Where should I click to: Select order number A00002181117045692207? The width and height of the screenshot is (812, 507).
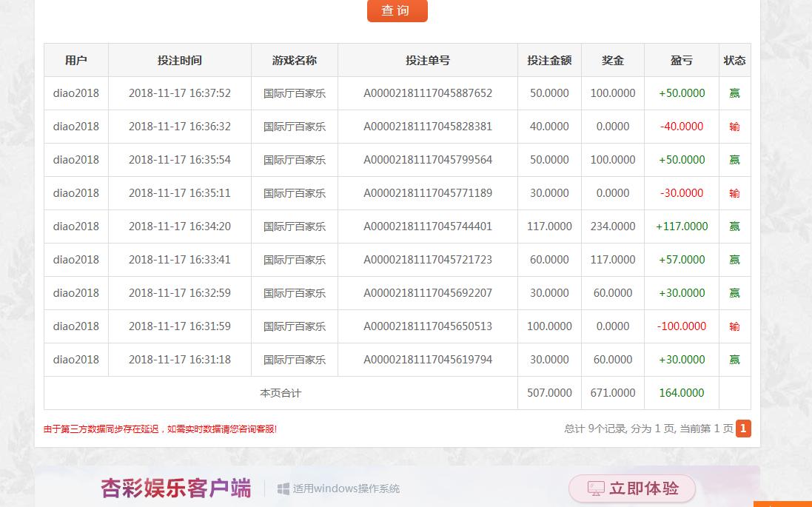pyautogui.click(x=428, y=293)
